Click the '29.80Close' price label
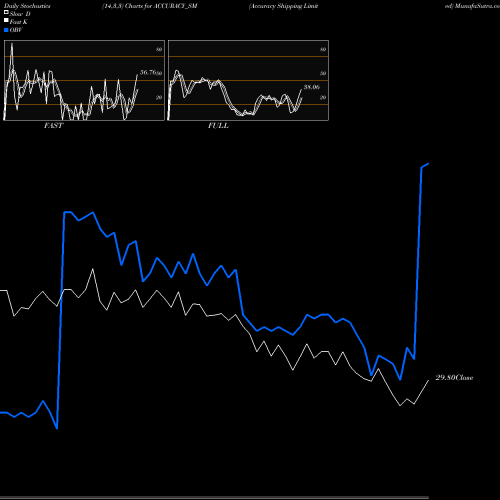 454,378
